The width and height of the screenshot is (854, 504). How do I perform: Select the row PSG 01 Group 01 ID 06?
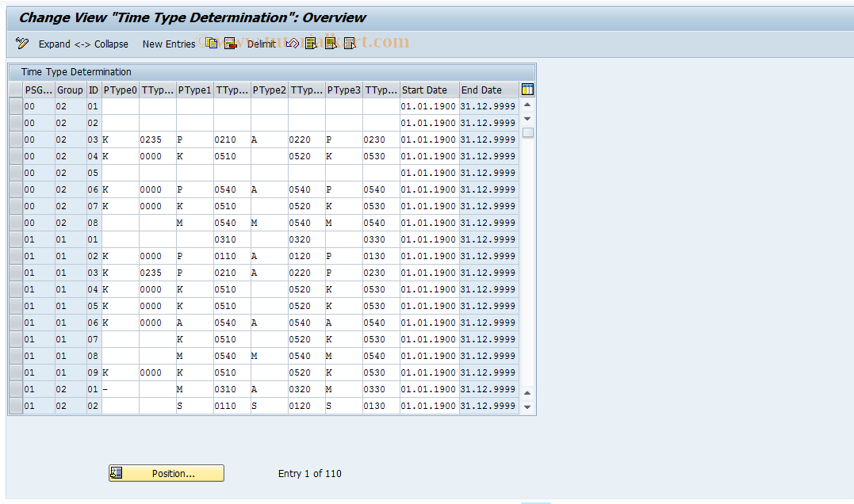click(x=16, y=323)
